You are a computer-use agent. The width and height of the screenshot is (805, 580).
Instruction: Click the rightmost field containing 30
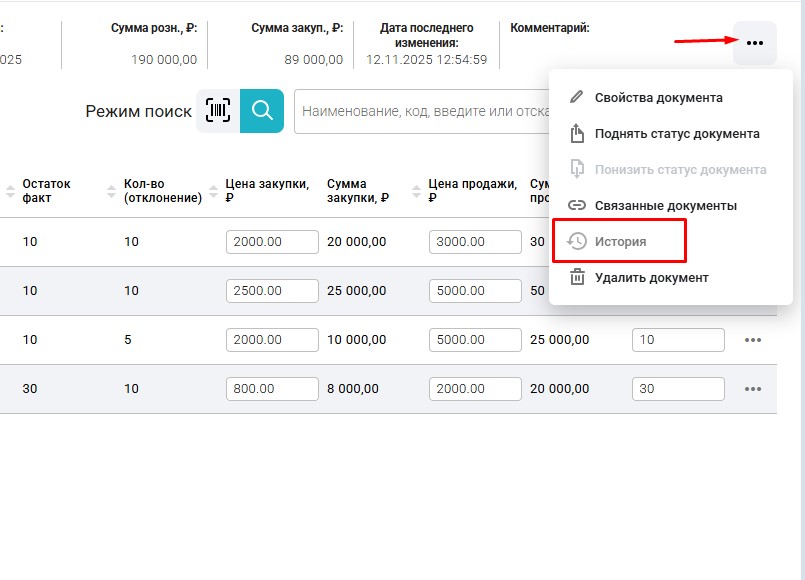coord(678,389)
